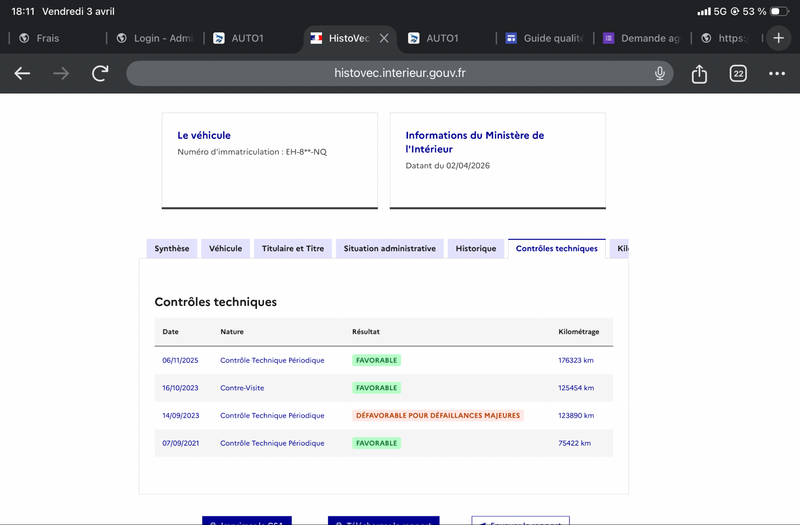Tap the microphone voice search icon
Viewport: 800px width, 525px height.
660,74
